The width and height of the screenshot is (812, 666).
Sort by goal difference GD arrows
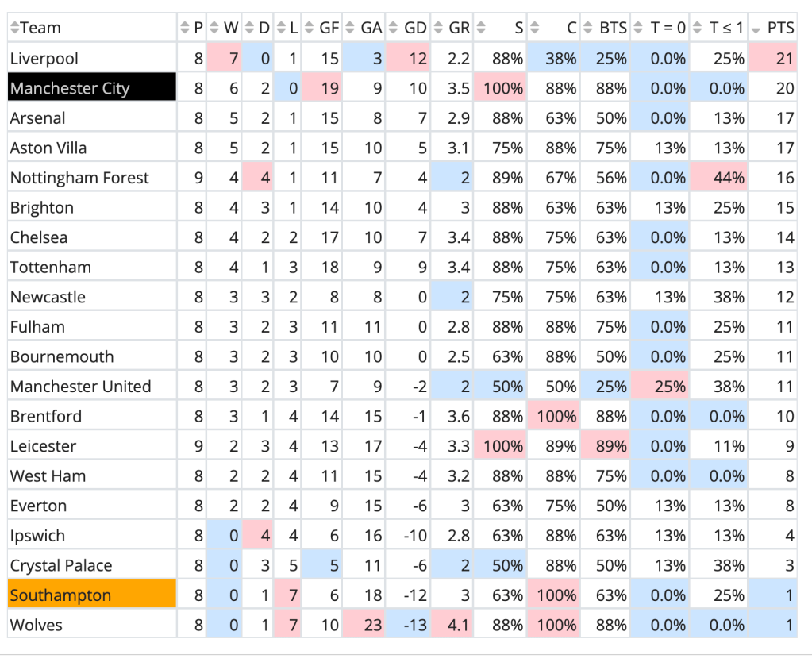(394, 29)
